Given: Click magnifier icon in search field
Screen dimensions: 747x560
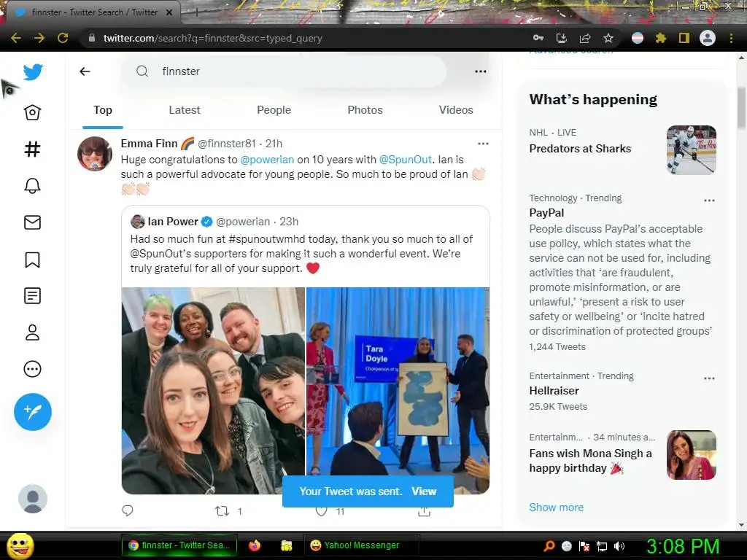Looking at the screenshot, I should click(142, 71).
